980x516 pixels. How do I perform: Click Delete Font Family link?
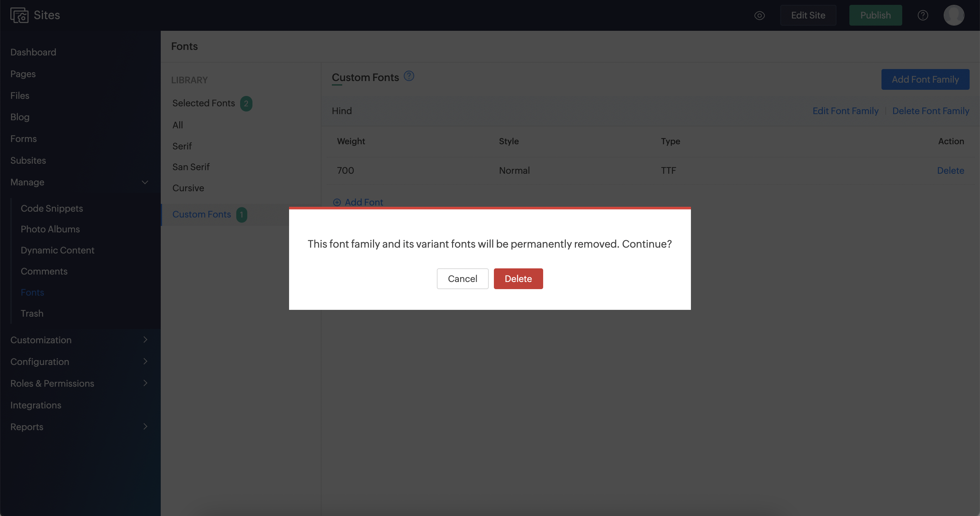(930, 111)
